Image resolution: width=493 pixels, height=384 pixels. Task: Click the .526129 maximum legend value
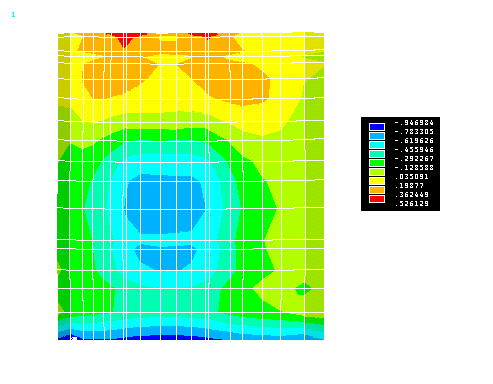click(412, 204)
